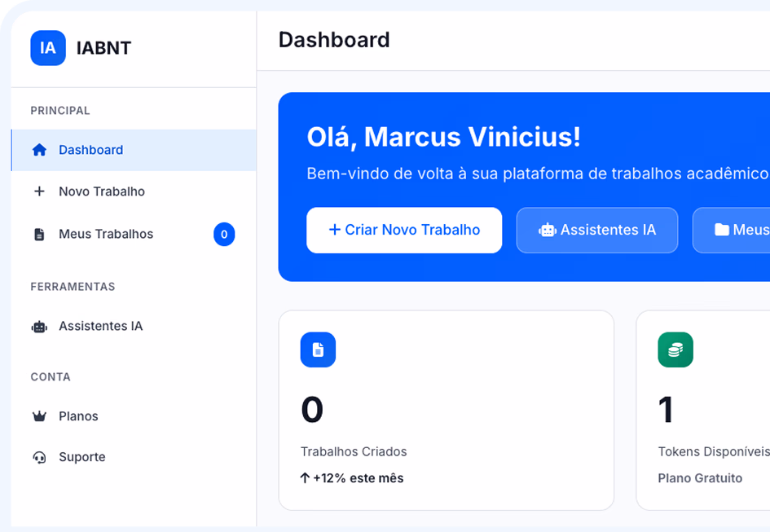Click the IA logo icon
The height and width of the screenshot is (532, 770).
tap(48, 48)
